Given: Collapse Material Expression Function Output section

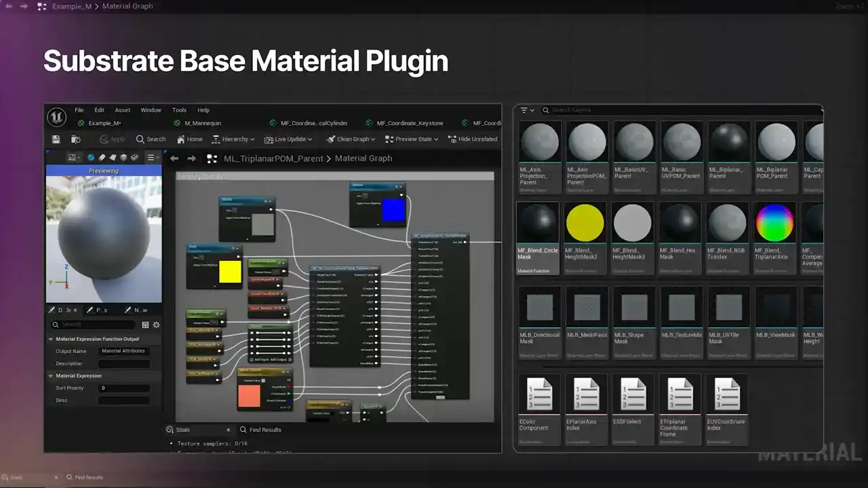Looking at the screenshot, I should point(51,339).
